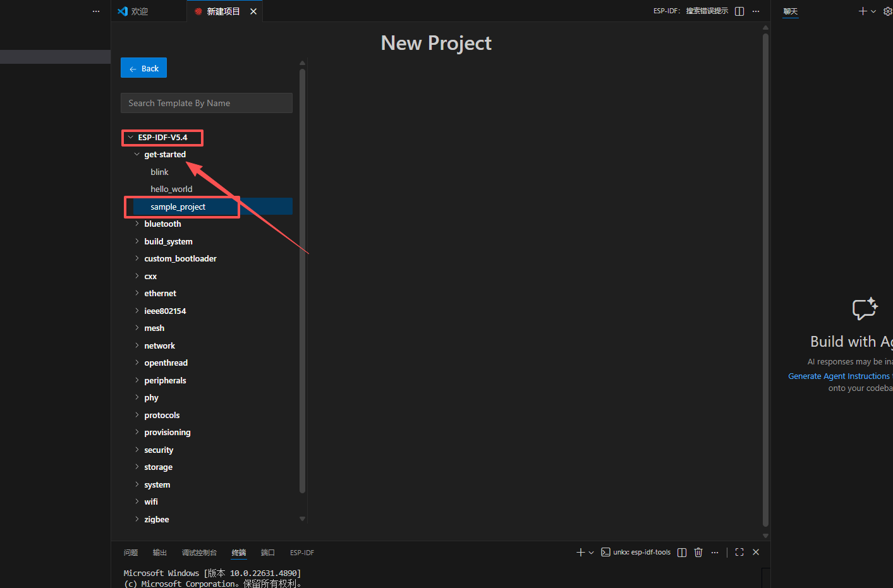The image size is (893, 588).
Task: Open the protocols examples category
Action: click(162, 415)
